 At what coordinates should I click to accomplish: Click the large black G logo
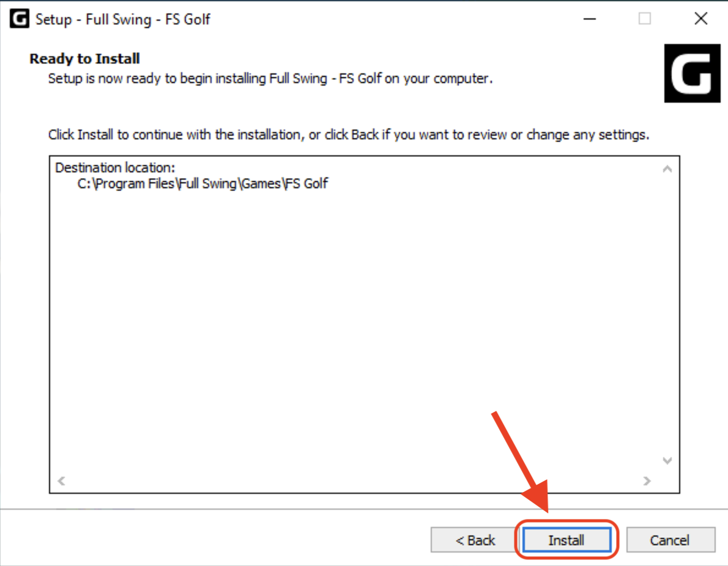coord(693,73)
